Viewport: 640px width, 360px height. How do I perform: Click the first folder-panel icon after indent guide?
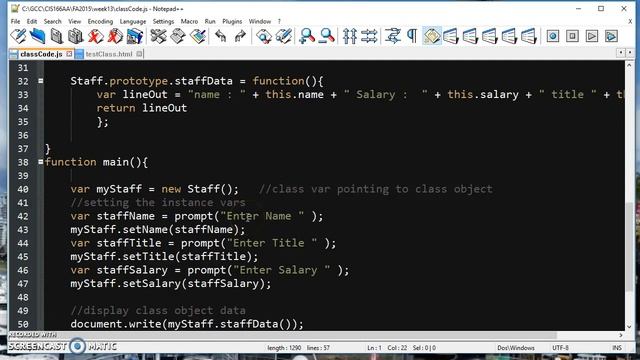click(451, 36)
